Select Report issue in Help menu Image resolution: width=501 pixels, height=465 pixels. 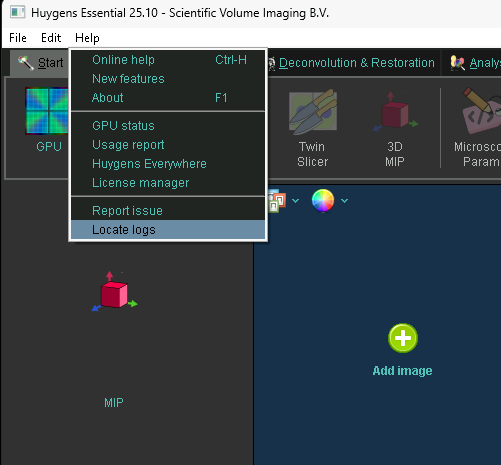coord(168,211)
